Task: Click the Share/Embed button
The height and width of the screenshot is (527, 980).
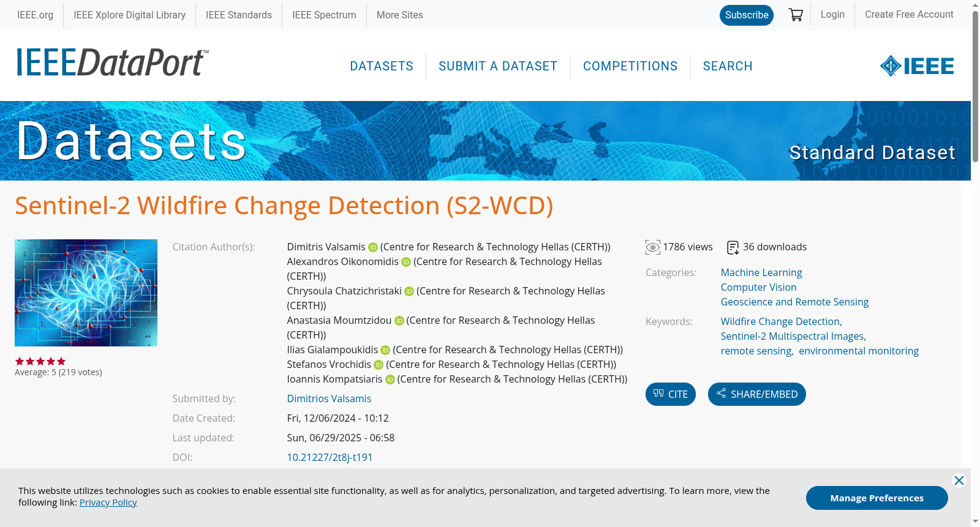Action: 757,394
